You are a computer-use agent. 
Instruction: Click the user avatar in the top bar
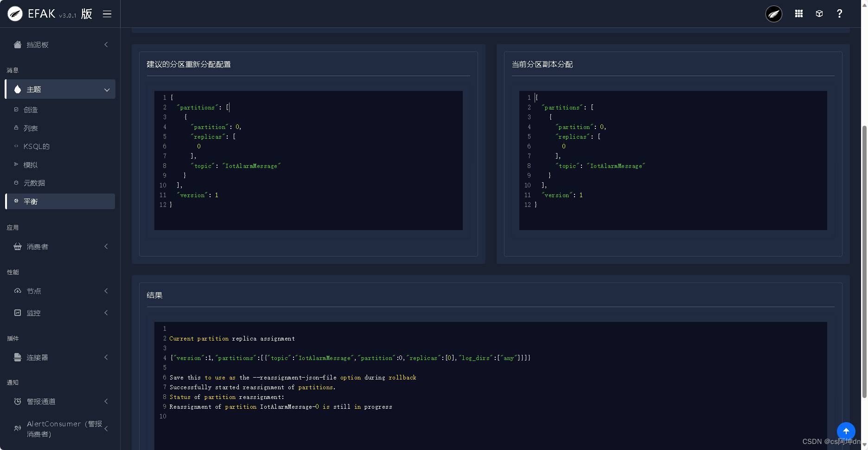773,14
